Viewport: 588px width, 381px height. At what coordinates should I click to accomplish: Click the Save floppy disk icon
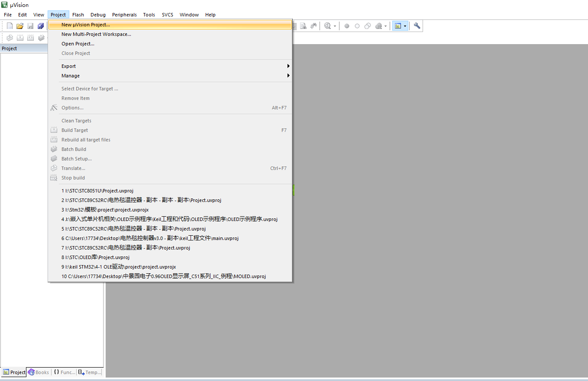coord(30,26)
